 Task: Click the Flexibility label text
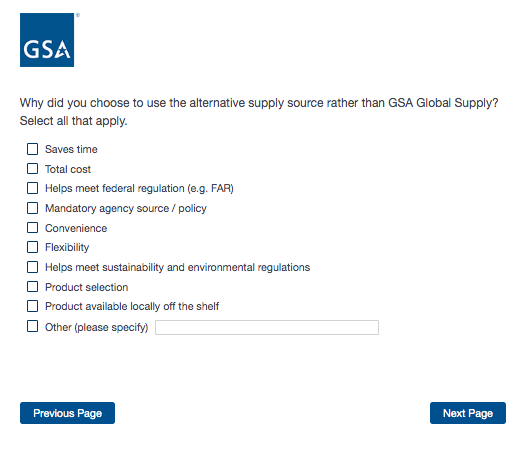coord(67,247)
